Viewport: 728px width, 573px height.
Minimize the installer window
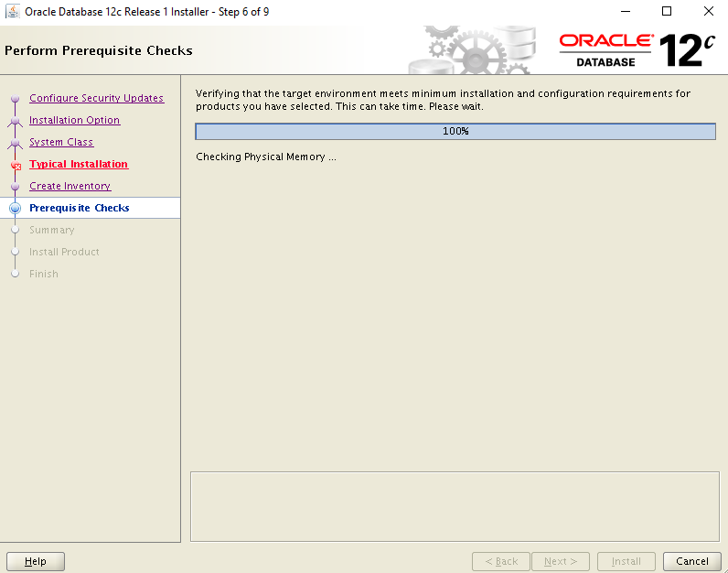tap(626, 12)
